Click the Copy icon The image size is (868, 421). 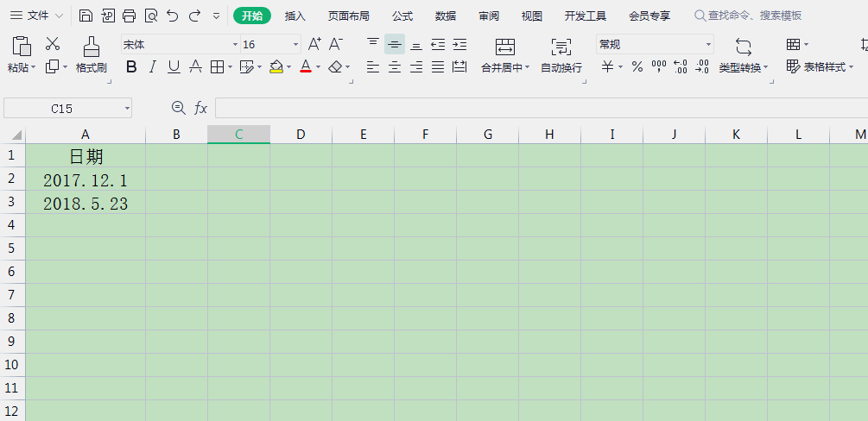(x=53, y=67)
